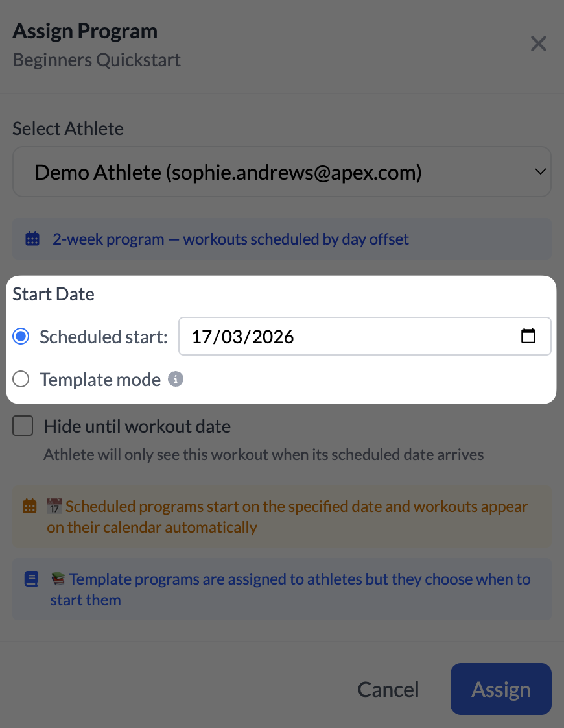Image resolution: width=564 pixels, height=728 pixels.
Task: Click the Cancel button
Action: (x=388, y=689)
